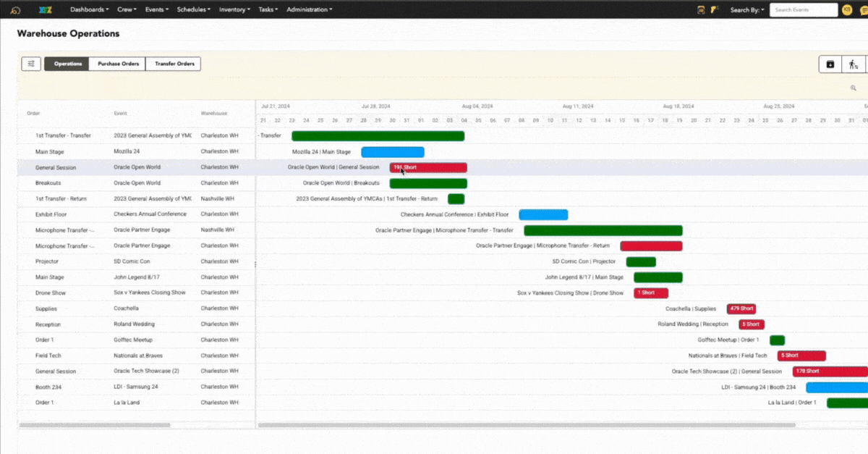
Task: Click the Mozilla 24 Main Stage blue bar
Action: click(393, 152)
